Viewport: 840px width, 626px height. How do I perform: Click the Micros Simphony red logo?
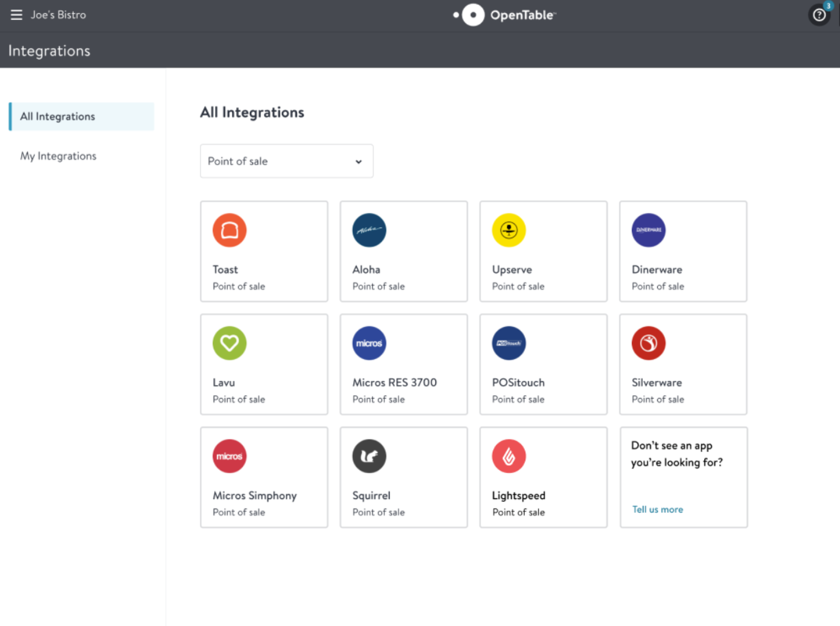pyautogui.click(x=230, y=456)
